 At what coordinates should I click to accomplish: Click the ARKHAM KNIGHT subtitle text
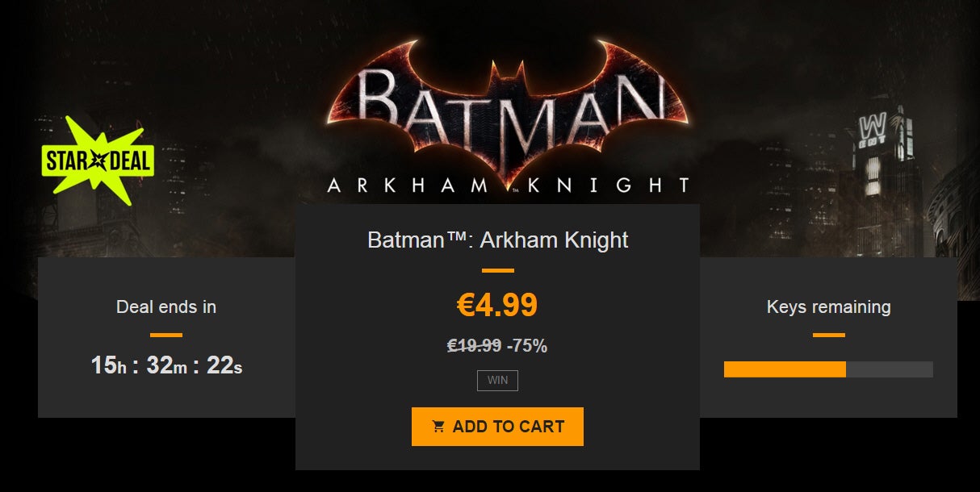[x=509, y=186]
